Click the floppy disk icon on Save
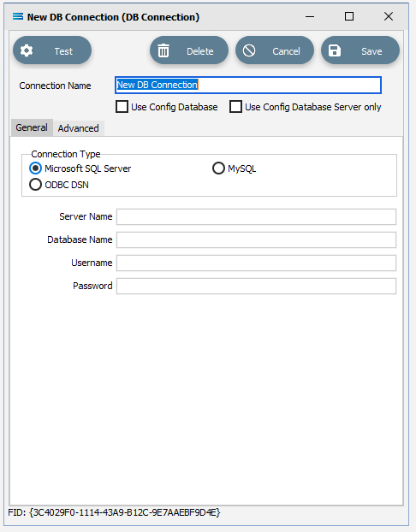The width and height of the screenshot is (416, 532). click(x=335, y=51)
